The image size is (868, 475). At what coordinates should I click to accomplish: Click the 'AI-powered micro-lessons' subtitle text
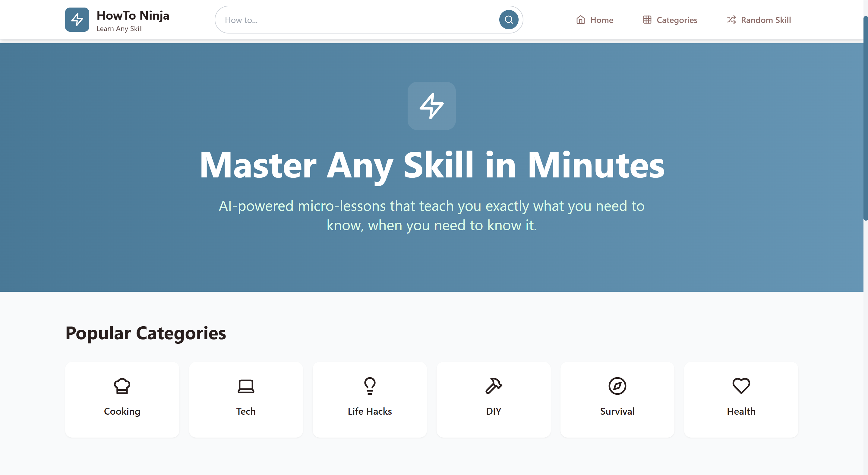(x=431, y=215)
